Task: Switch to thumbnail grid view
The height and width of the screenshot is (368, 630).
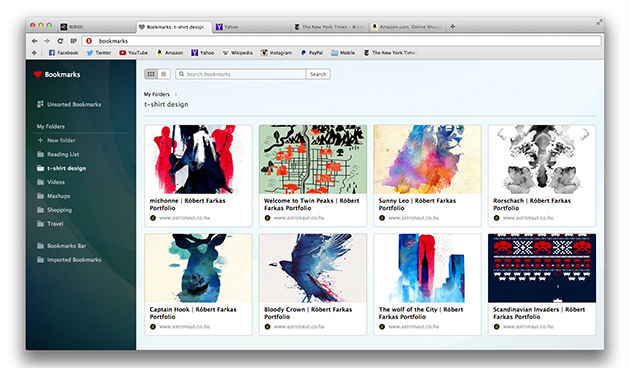Action: click(151, 74)
